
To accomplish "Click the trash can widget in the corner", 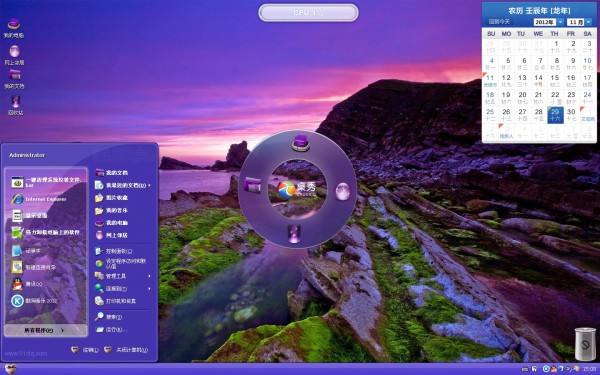I will 585,344.
